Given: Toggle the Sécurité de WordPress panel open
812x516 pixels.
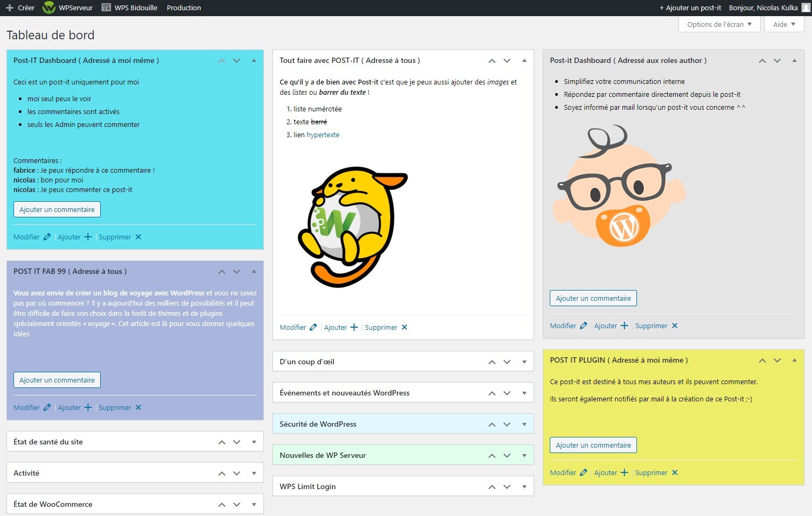Looking at the screenshot, I should point(524,425).
